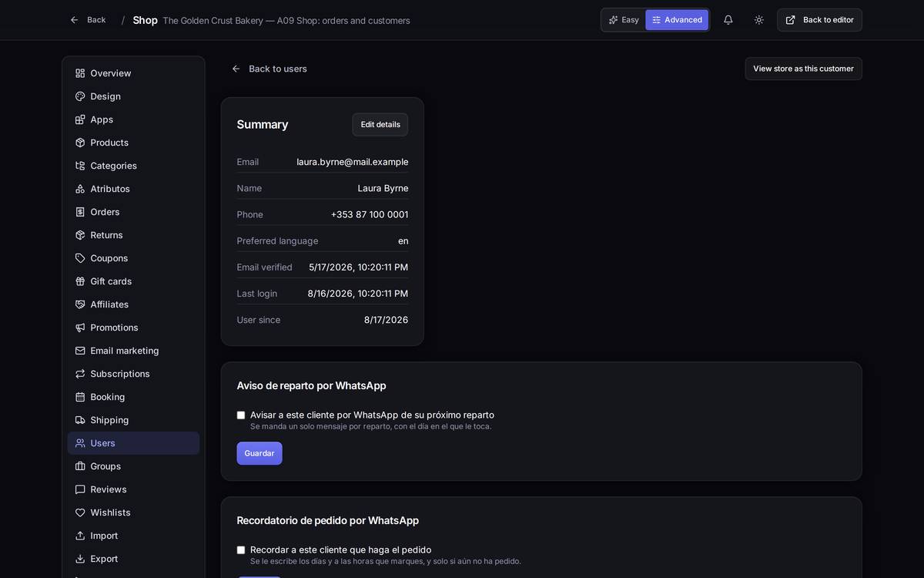
Task: Open Email marketing menu item
Action: (133, 351)
